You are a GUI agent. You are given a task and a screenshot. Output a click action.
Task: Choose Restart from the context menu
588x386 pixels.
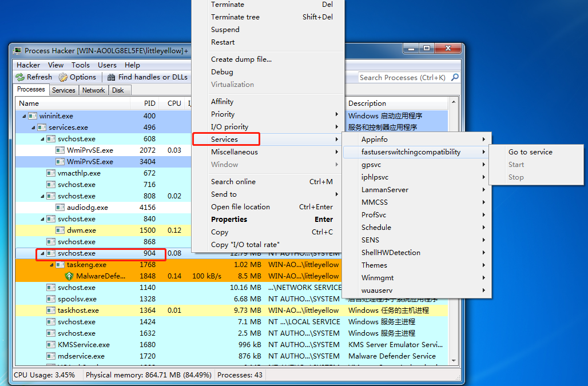coord(268,42)
